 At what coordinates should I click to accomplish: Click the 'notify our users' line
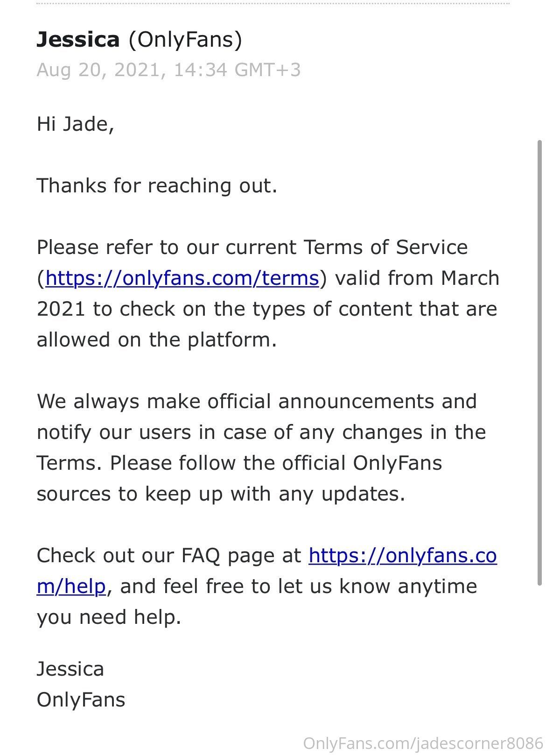pyautogui.click(x=261, y=432)
